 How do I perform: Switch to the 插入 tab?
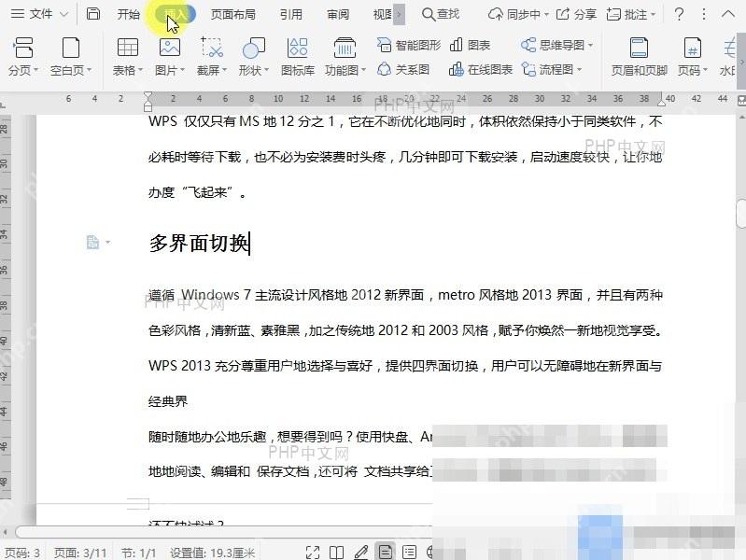tap(176, 14)
